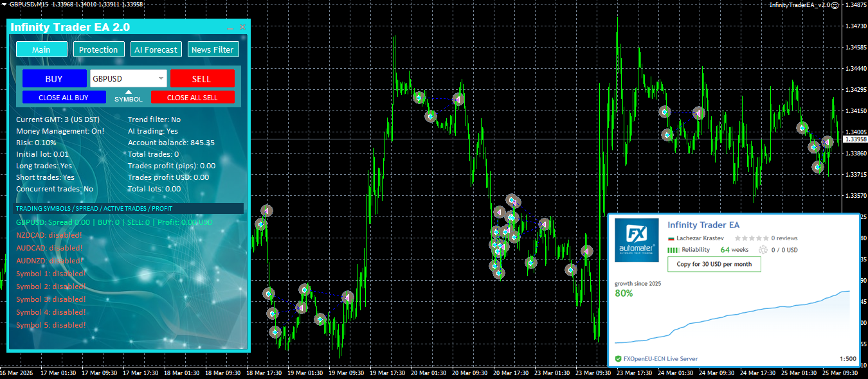The image size is (868, 379).
Task: Click the Bulgarian flag icon
Action: 671,238
